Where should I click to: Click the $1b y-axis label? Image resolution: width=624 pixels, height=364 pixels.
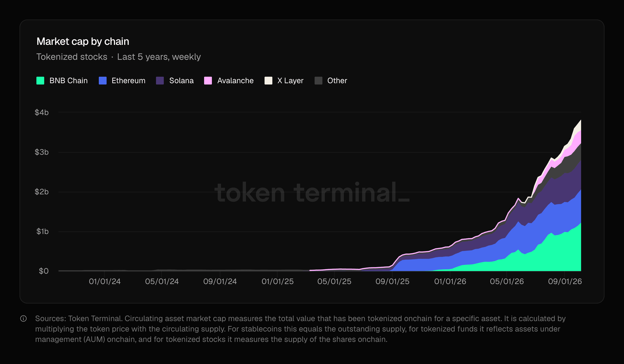click(x=42, y=231)
